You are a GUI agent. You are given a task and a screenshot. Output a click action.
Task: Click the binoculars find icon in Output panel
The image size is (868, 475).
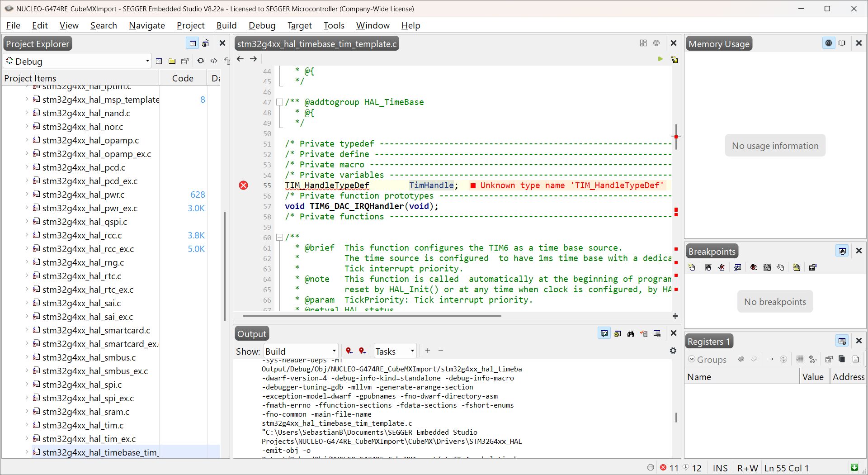coord(631,334)
